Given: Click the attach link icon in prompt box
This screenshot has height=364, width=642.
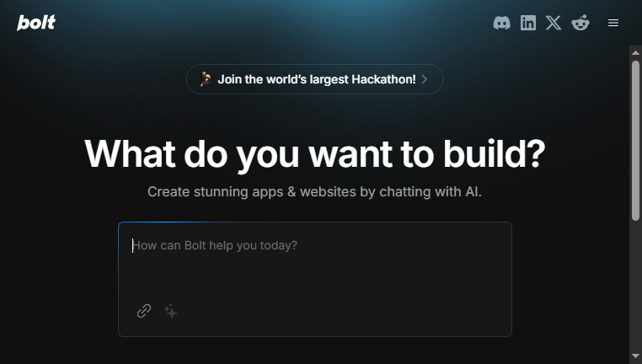Looking at the screenshot, I should click(x=144, y=311).
